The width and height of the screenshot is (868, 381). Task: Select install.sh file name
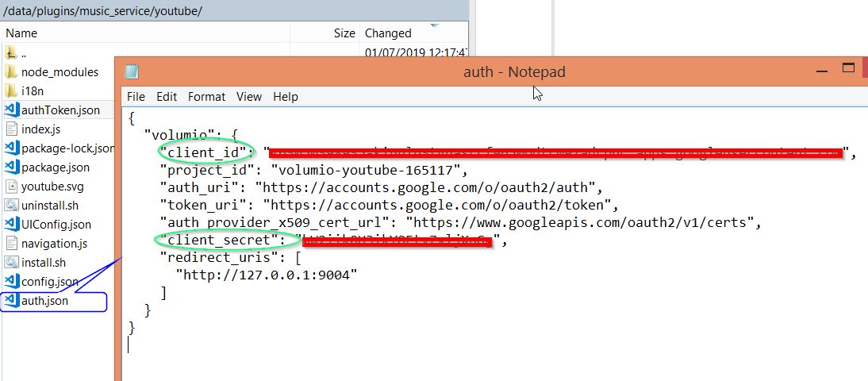click(44, 263)
